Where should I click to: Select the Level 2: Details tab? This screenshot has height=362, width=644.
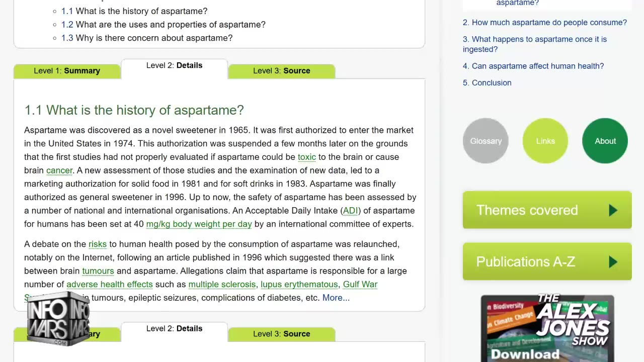[174, 66]
